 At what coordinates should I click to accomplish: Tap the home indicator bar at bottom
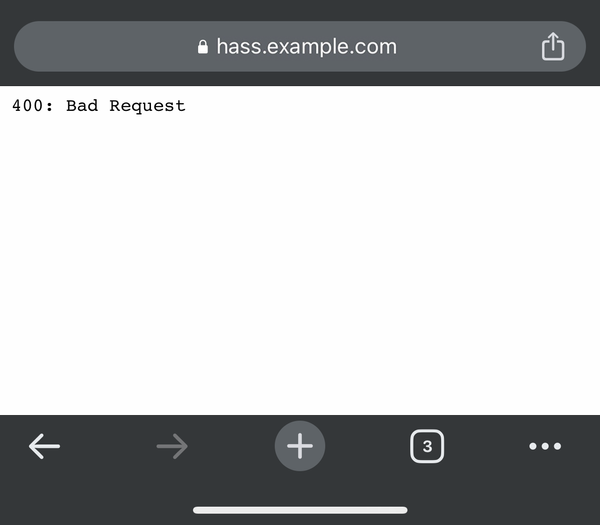pyautogui.click(x=300, y=510)
